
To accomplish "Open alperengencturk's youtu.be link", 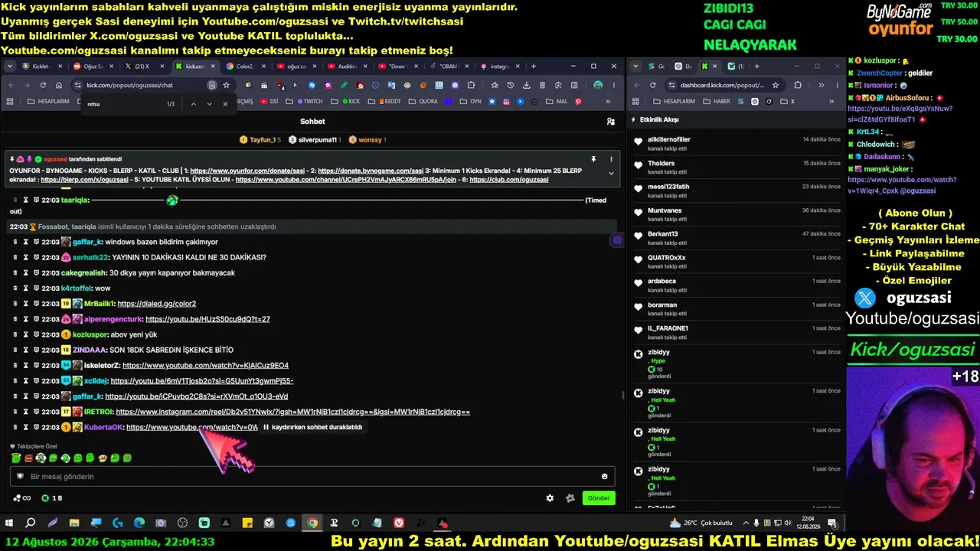I will 207,319.
